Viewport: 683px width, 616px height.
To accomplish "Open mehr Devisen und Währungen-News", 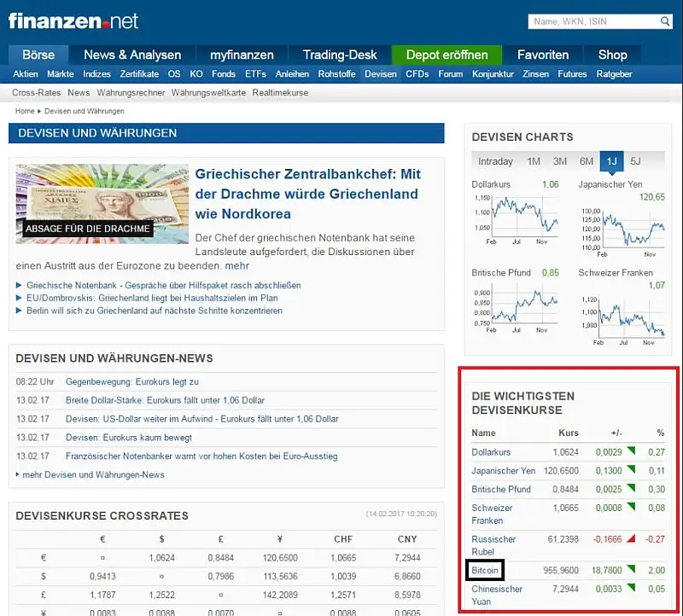I will pos(94,474).
